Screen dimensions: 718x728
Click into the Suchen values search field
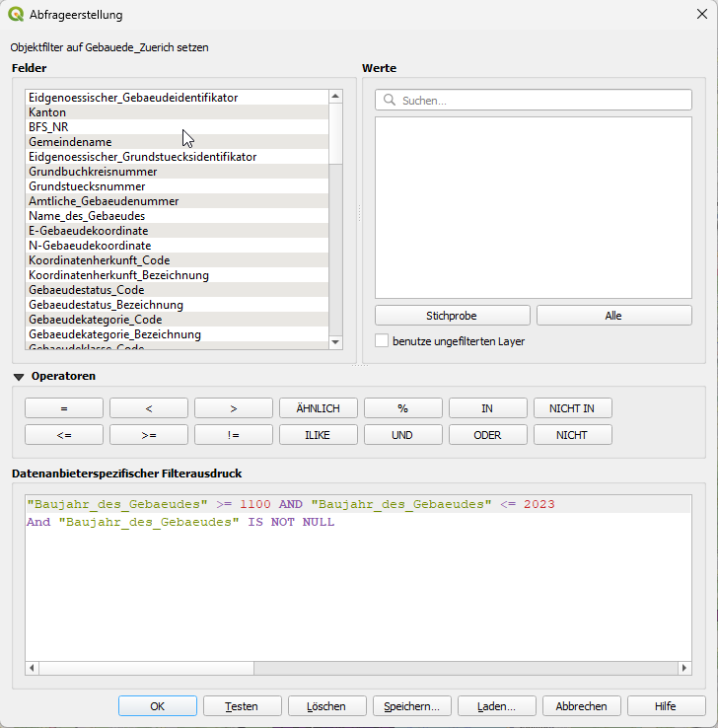coord(542,101)
